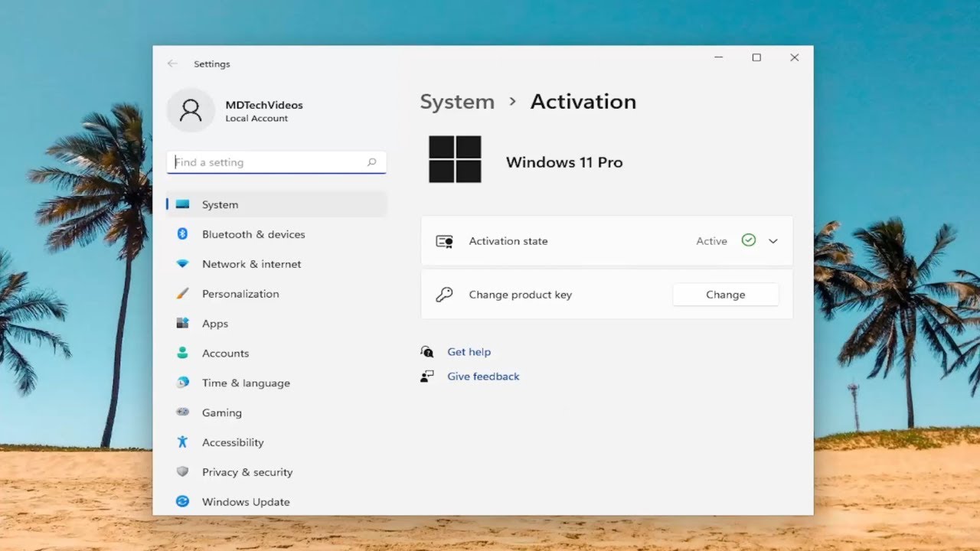This screenshot has width=980, height=551.
Task: Click the Change product key label
Action: (521, 295)
